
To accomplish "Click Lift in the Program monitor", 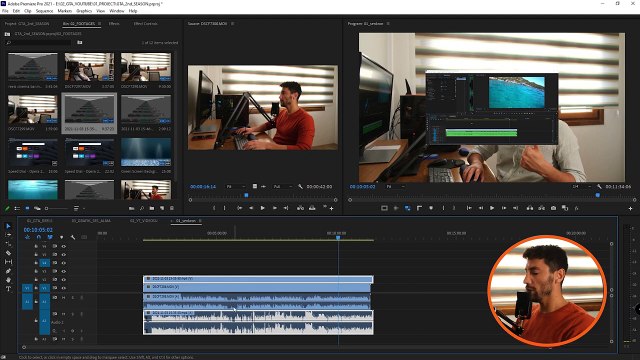I will click(x=530, y=208).
